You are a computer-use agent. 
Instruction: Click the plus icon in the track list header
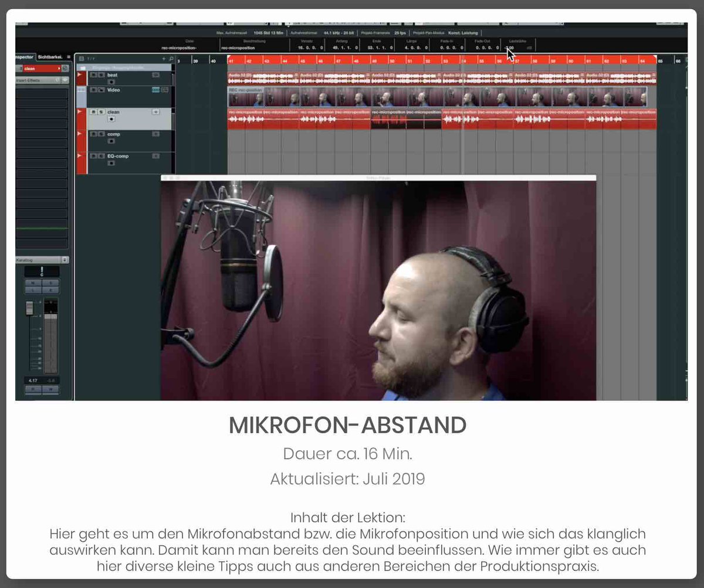click(164, 58)
